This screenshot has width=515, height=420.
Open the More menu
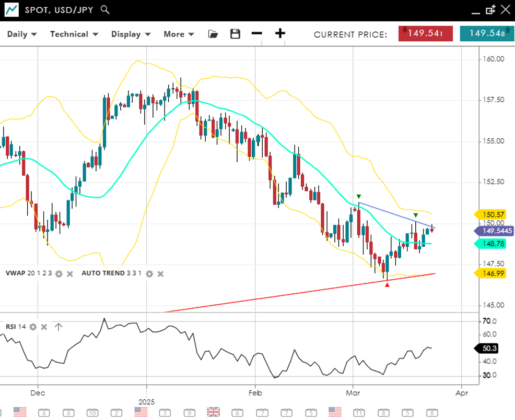(x=179, y=34)
